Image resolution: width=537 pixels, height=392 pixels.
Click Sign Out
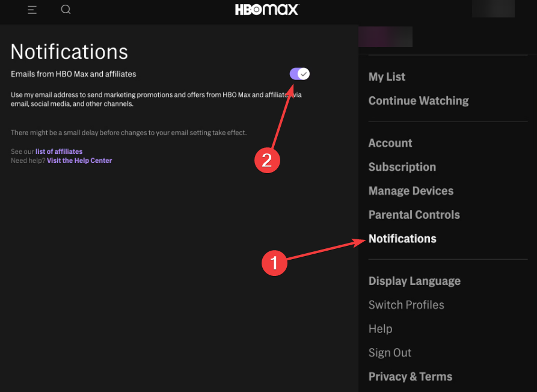[390, 353]
